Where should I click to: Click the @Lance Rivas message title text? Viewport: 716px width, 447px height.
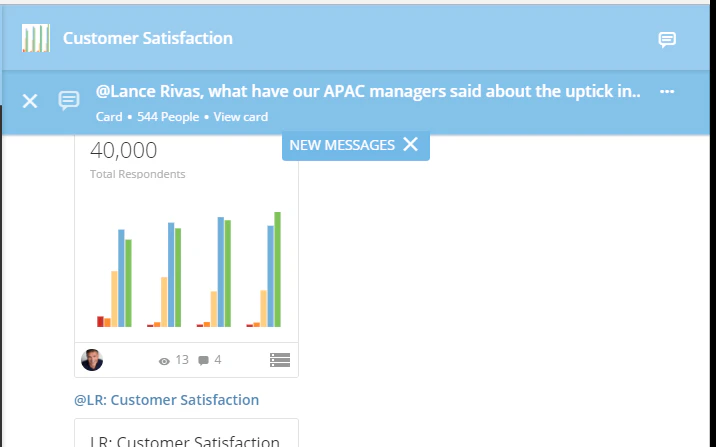pyautogui.click(x=368, y=91)
